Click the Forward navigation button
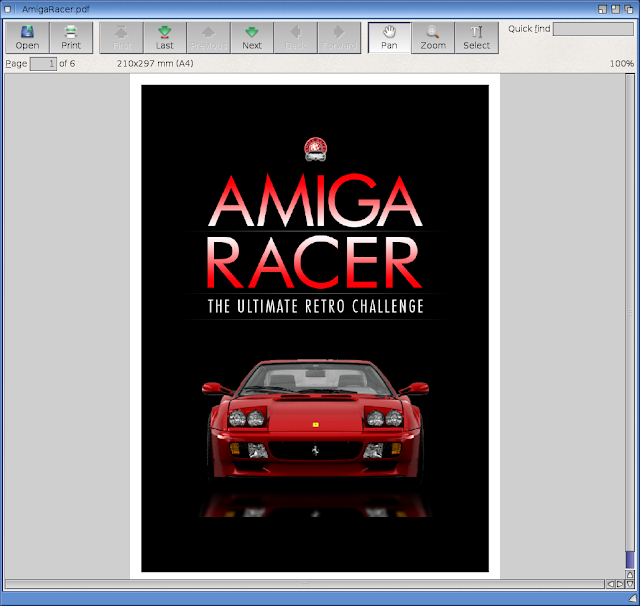The width and height of the screenshot is (640, 606). 339,38
